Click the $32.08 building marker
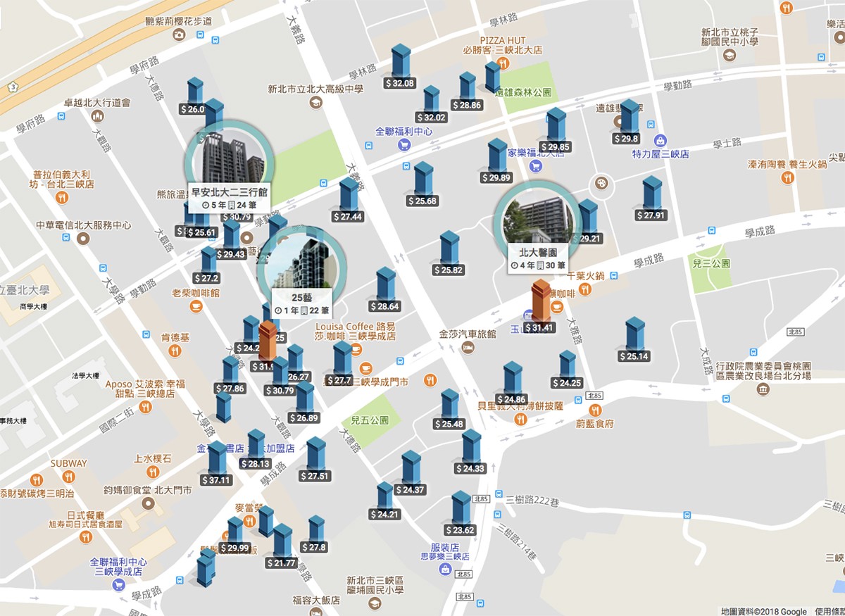 coord(401,66)
